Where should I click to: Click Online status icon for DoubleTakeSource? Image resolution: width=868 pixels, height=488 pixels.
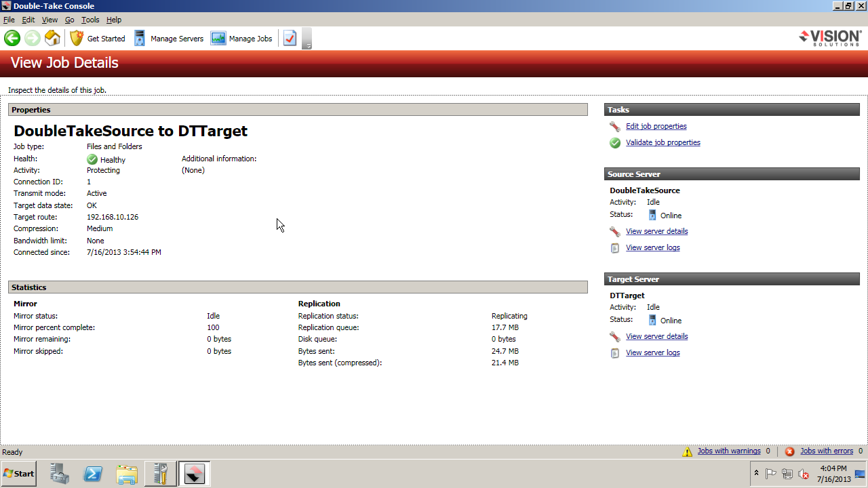[x=652, y=215]
